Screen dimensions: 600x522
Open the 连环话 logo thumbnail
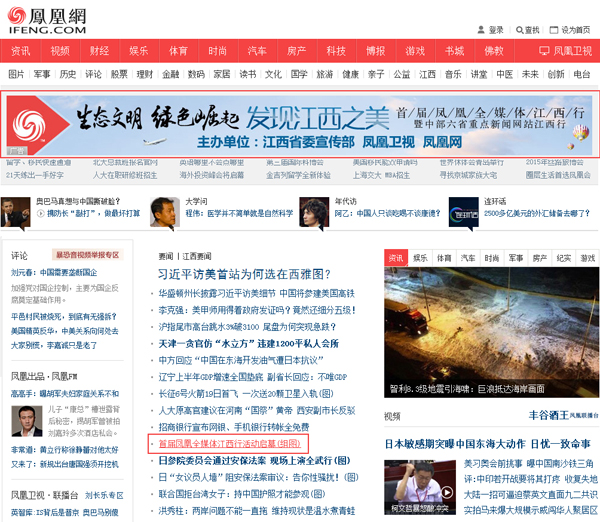click(x=463, y=212)
